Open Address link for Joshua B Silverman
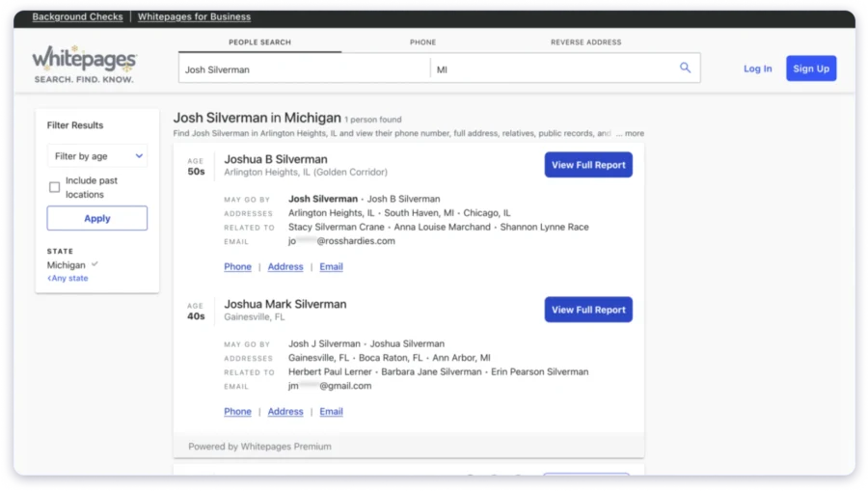This screenshot has width=868, height=491. (285, 267)
